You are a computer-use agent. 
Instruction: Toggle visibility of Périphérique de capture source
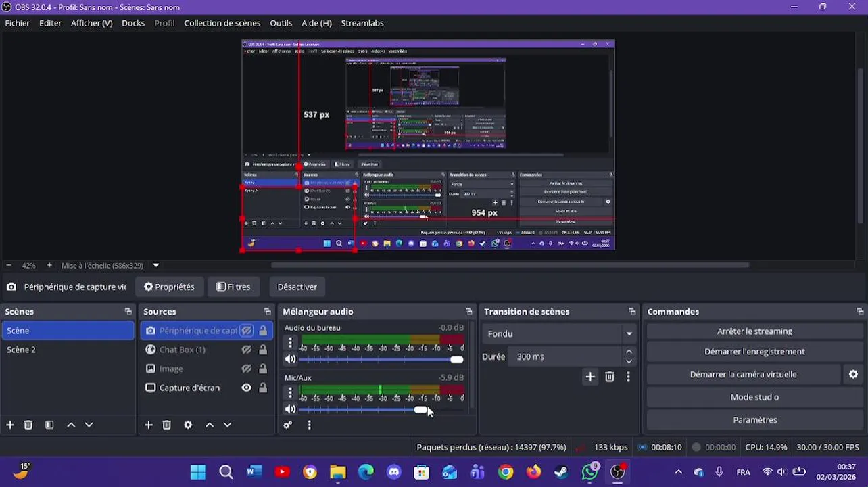[x=247, y=331]
